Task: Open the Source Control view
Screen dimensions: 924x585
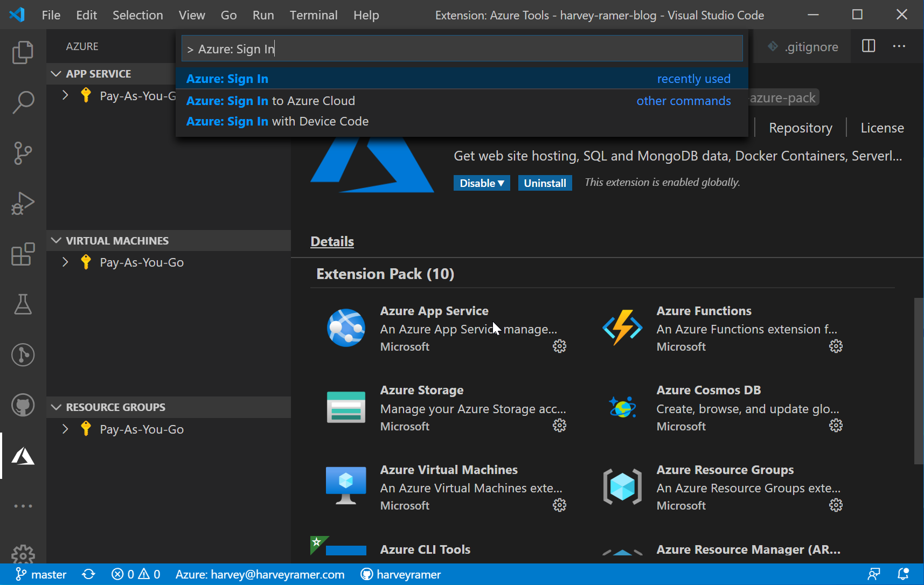Action: [23, 153]
